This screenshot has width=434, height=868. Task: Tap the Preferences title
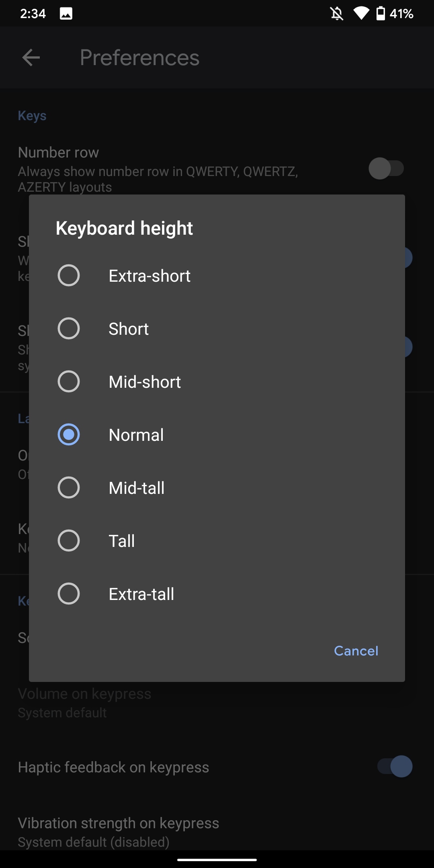click(x=139, y=57)
